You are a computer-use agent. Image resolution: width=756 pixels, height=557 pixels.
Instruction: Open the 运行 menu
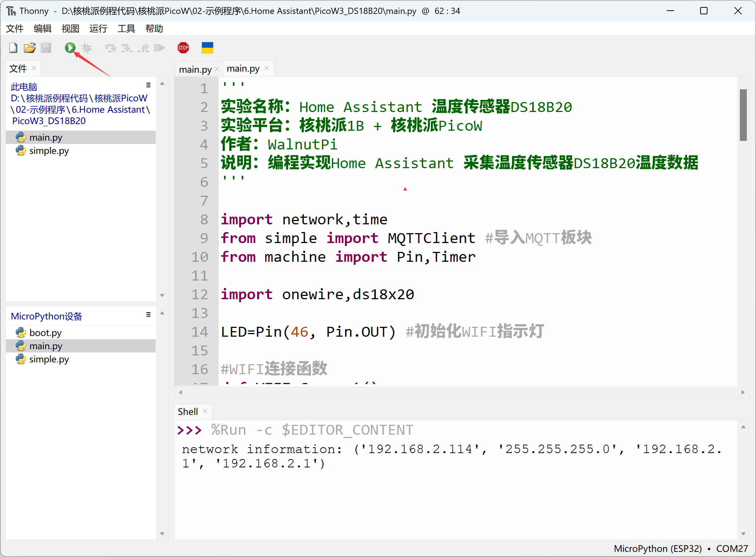point(98,29)
